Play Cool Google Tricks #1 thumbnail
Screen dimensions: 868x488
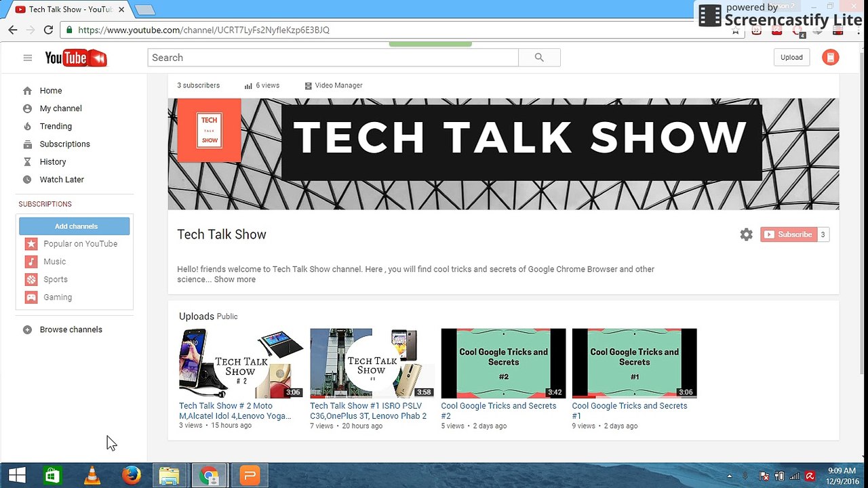click(x=634, y=363)
